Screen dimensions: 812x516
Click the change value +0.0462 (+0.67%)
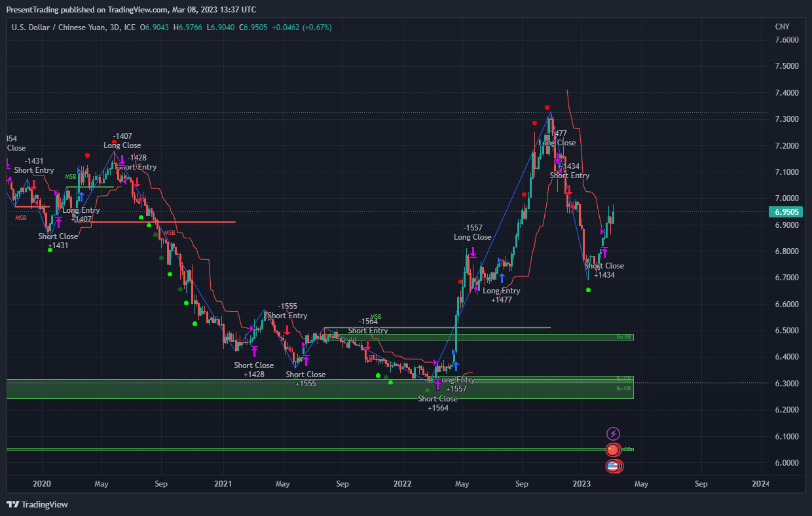click(303, 28)
